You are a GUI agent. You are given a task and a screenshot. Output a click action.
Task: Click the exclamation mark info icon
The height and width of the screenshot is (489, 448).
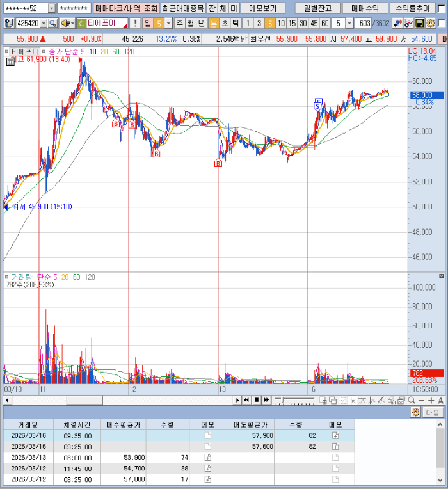pyautogui.click(x=135, y=23)
